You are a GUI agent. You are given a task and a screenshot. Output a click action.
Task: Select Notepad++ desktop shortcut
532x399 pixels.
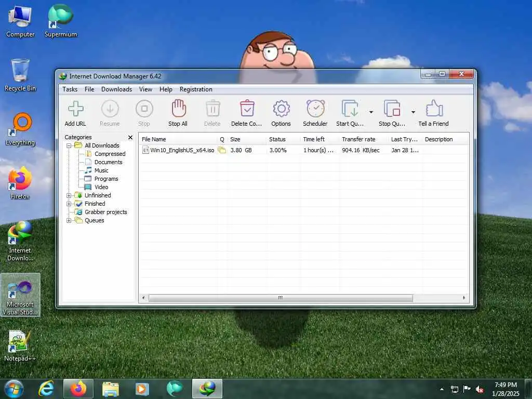coord(20,345)
